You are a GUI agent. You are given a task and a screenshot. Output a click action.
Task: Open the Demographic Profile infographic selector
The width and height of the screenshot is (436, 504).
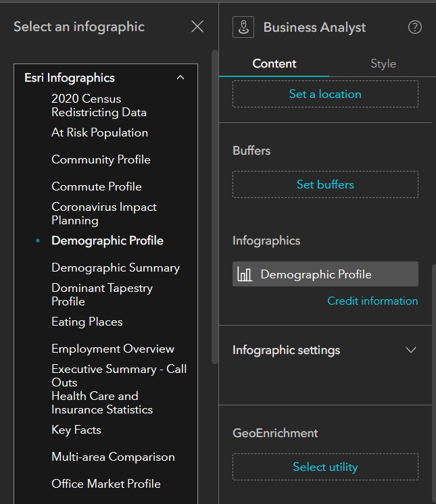[325, 274]
